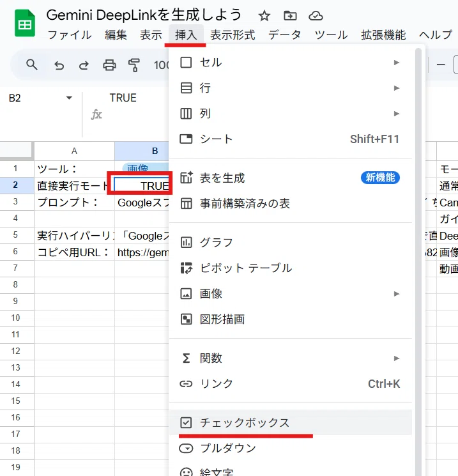The image size is (458, 476).
Task: Expand the 画像 submenu arrow
Action: (397, 293)
